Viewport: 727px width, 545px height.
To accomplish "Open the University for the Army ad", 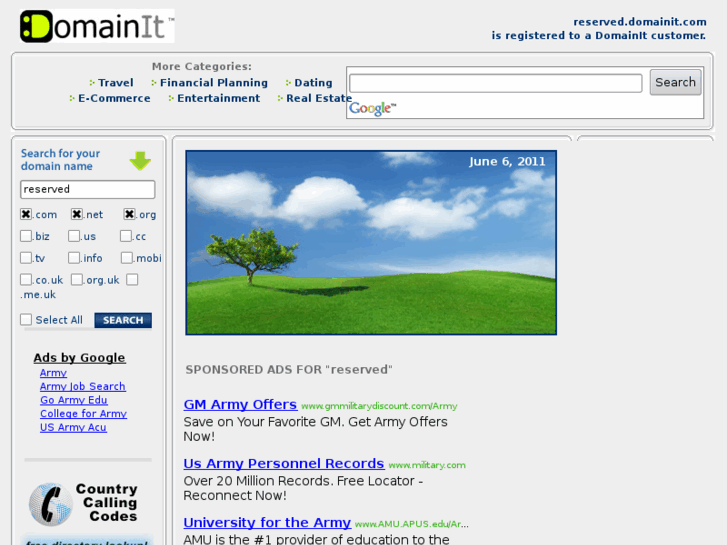I will 267,522.
